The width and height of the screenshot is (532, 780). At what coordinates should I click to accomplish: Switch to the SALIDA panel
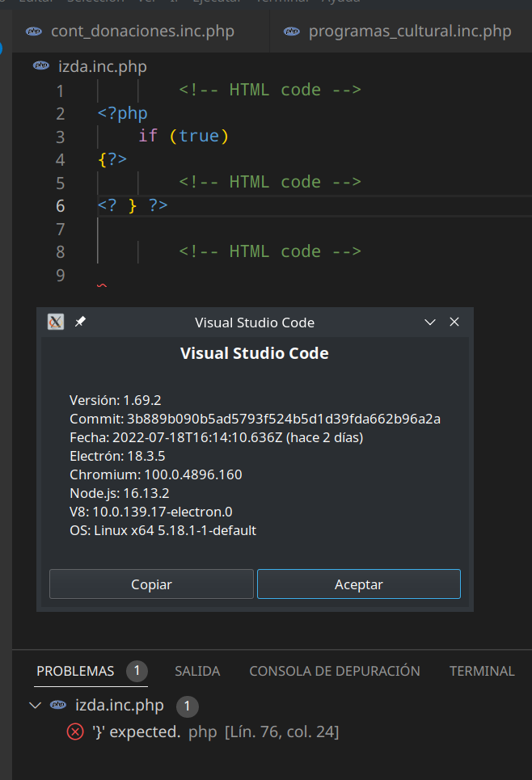coord(196,671)
